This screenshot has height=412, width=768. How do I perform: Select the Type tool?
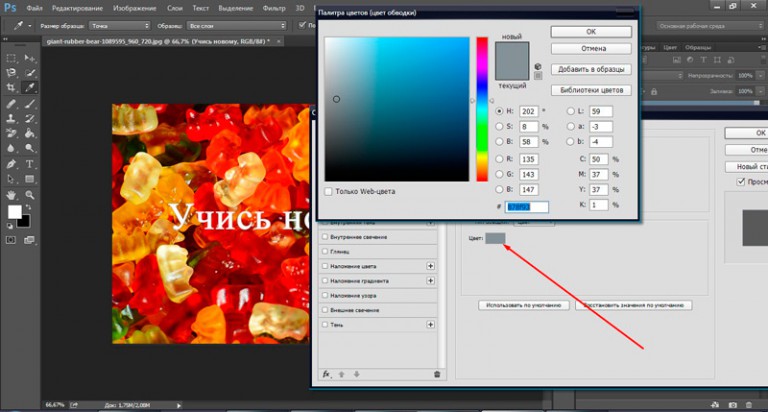pos(30,164)
